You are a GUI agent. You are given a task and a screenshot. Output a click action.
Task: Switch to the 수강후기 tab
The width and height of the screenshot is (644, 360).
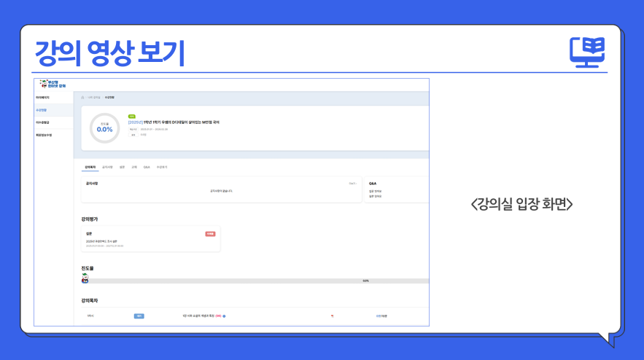[162, 167]
